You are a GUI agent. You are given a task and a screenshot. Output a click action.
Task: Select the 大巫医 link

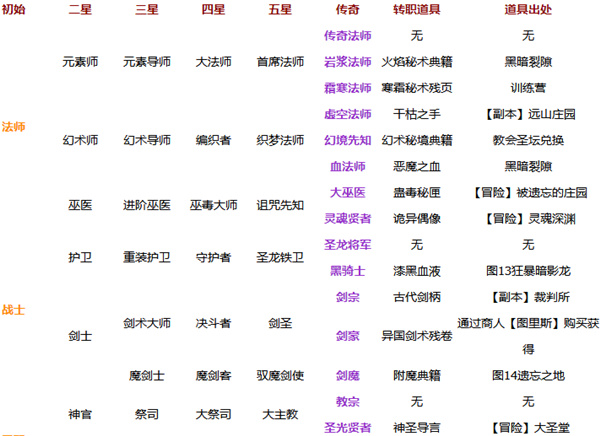[348, 192]
